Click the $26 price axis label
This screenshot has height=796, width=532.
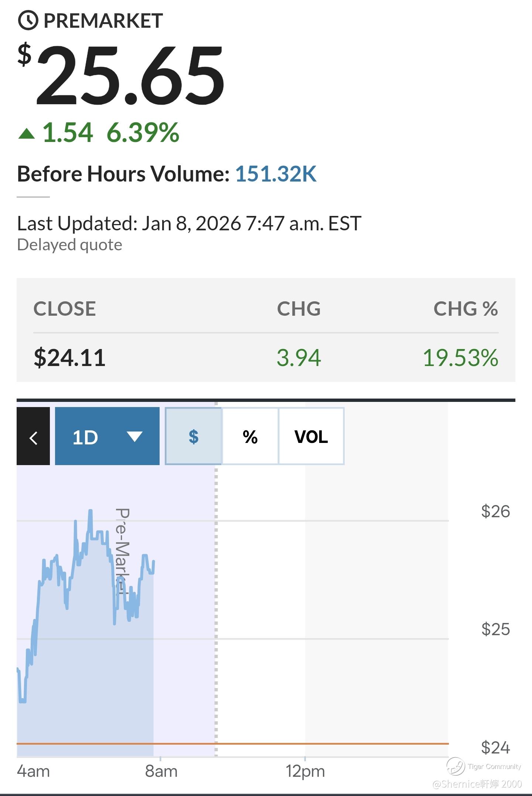495,511
